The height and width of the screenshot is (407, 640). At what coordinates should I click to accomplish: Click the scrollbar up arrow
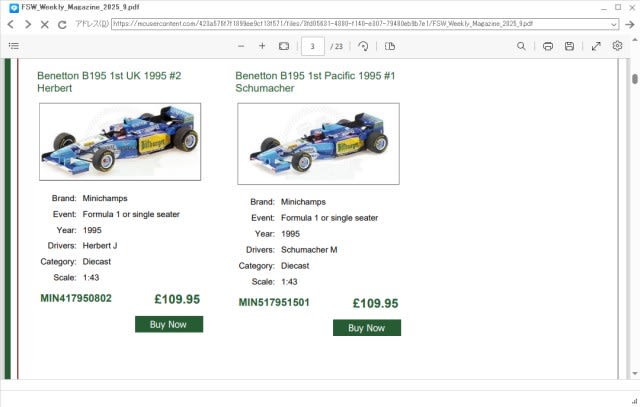635,40
